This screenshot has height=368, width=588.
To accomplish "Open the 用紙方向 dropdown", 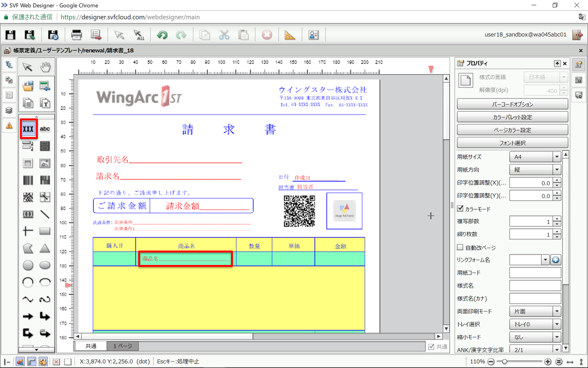I will point(535,170).
